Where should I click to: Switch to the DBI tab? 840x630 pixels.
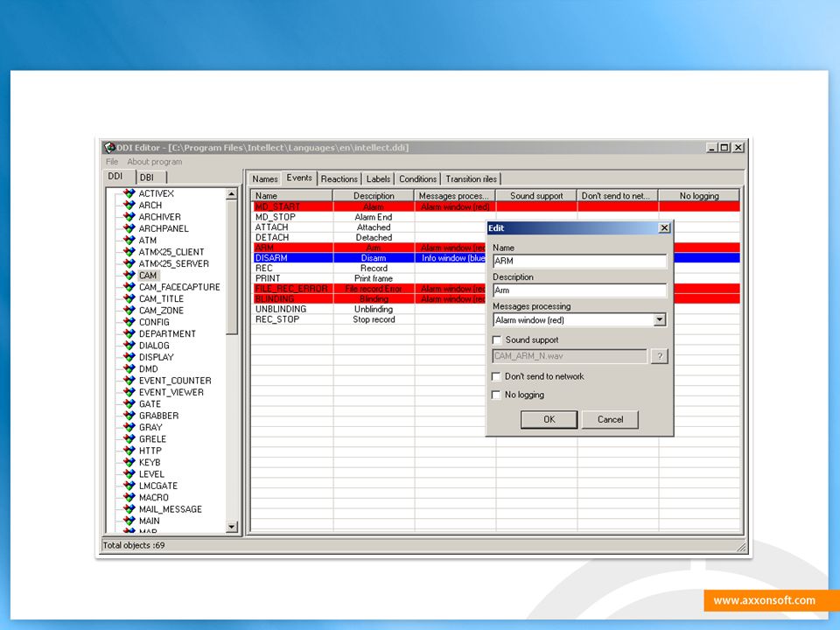click(147, 178)
